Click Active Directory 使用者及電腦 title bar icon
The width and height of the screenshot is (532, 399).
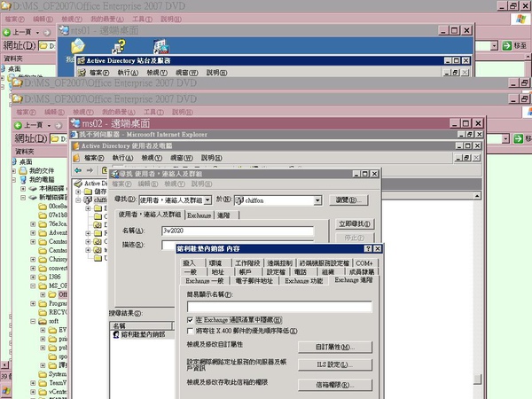tap(76, 146)
